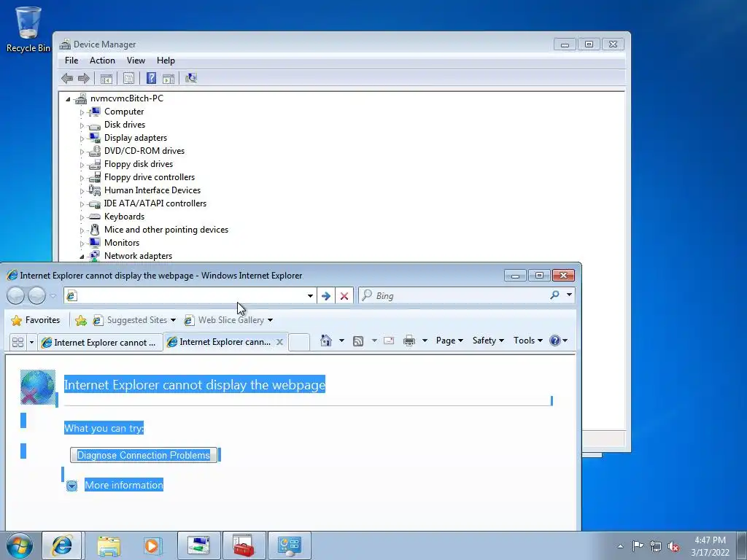Open the Safety menu in Internet Explorer
Image resolution: width=747 pixels, height=560 pixels.
click(488, 341)
